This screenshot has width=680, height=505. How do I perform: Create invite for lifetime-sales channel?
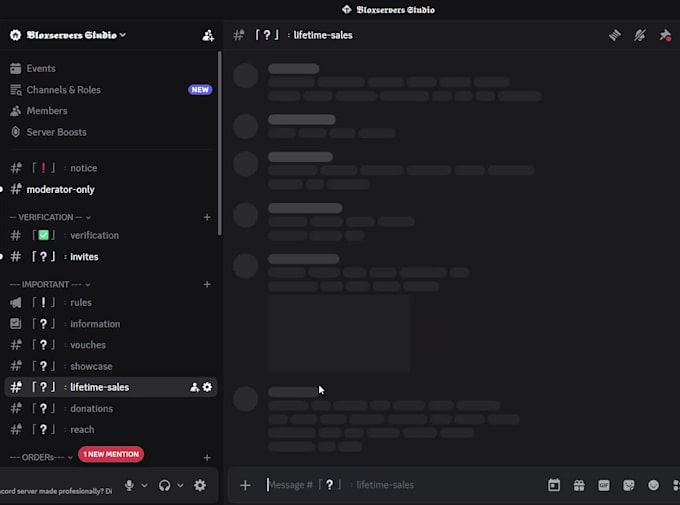coord(194,387)
